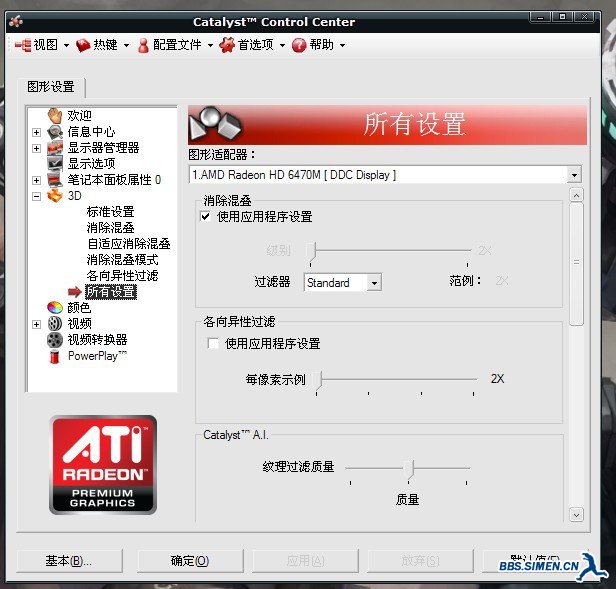Expand the 视频 tree node
The image size is (616, 589).
coord(37,324)
